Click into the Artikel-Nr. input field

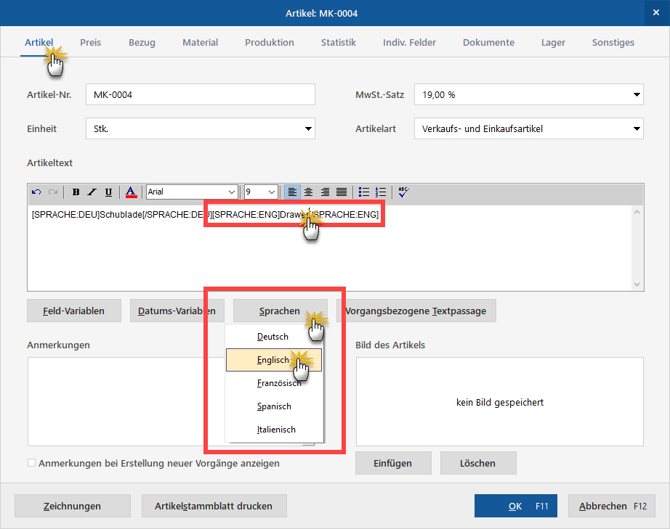200,95
